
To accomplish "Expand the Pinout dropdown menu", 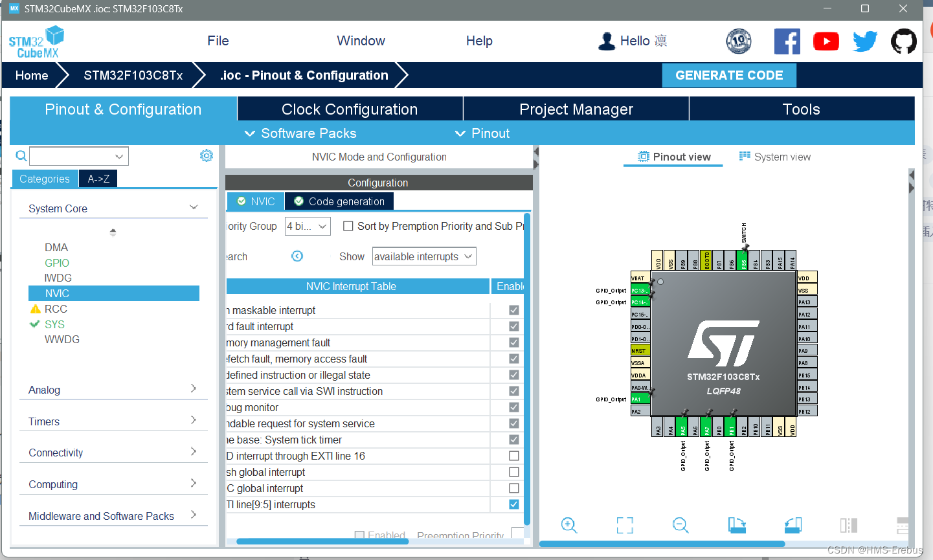I will point(482,133).
